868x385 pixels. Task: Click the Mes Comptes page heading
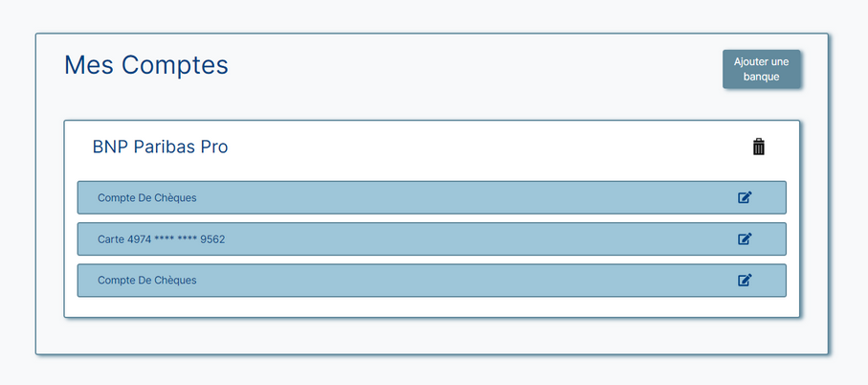146,65
